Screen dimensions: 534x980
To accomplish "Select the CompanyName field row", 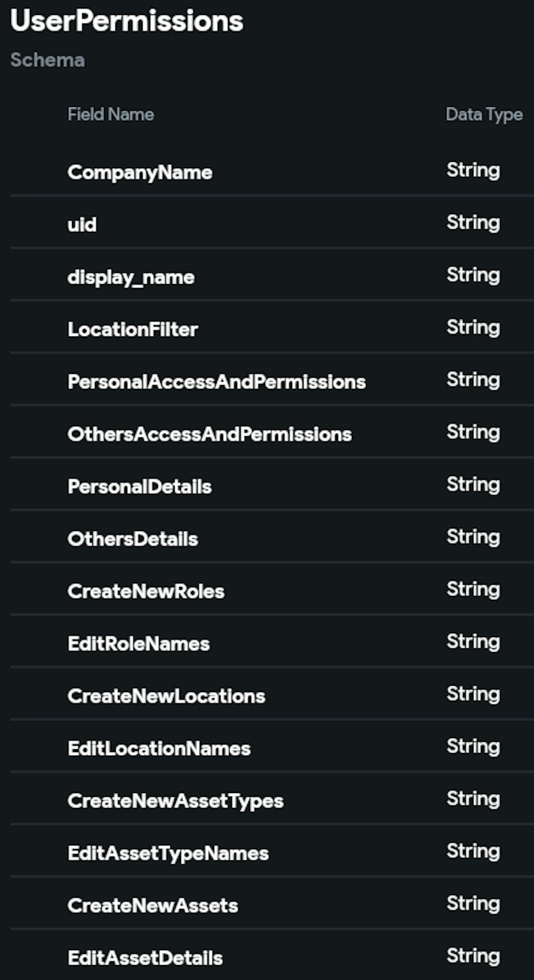I will click(140, 173).
